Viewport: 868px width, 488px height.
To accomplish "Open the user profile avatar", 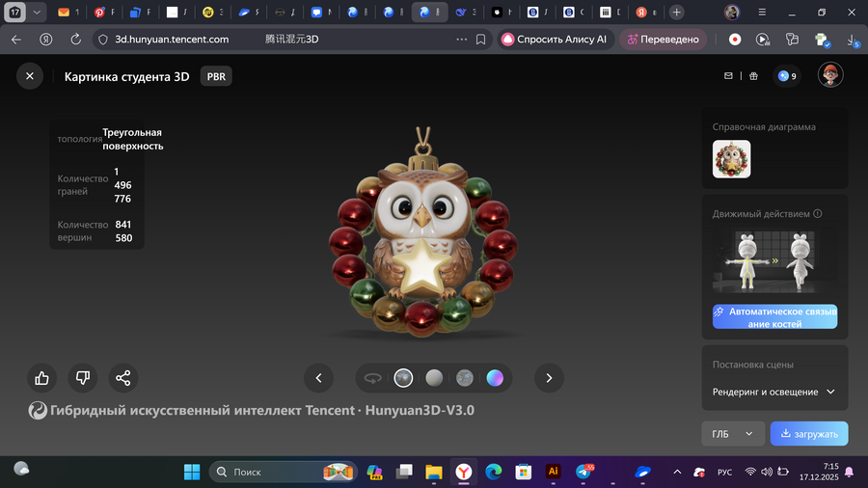I will (830, 75).
